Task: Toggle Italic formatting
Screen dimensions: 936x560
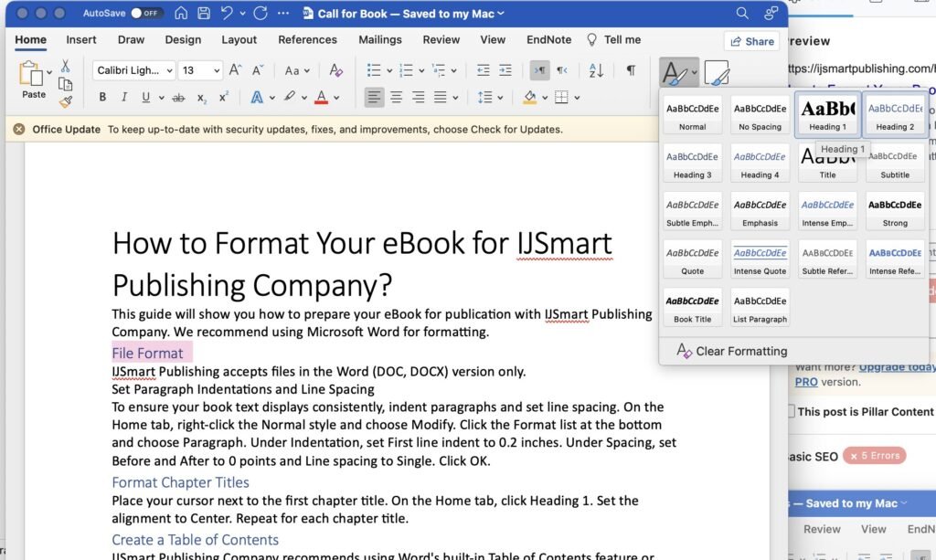Action: (x=124, y=97)
